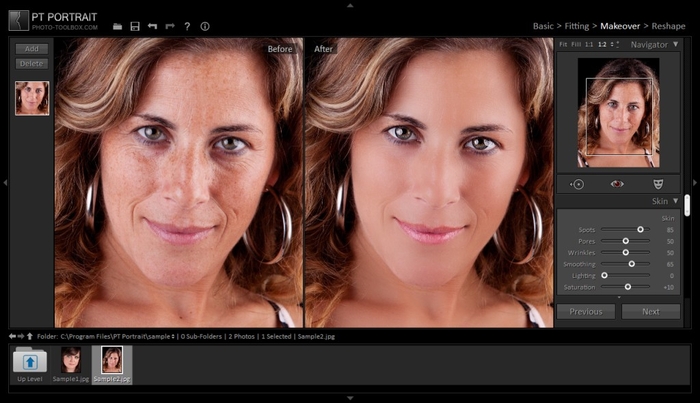Screen dimensions: 700x403
Task: Select the red-eye tool icon
Action: tap(617, 184)
